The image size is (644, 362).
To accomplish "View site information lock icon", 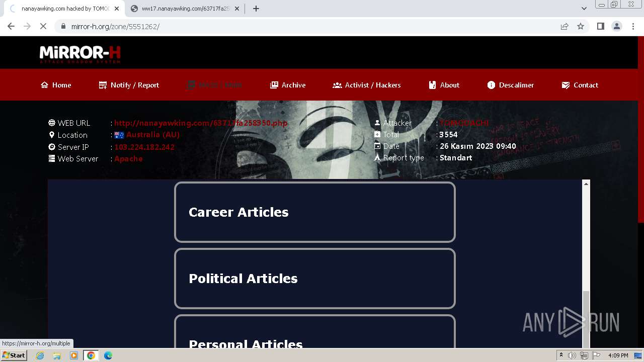I will (x=63, y=26).
